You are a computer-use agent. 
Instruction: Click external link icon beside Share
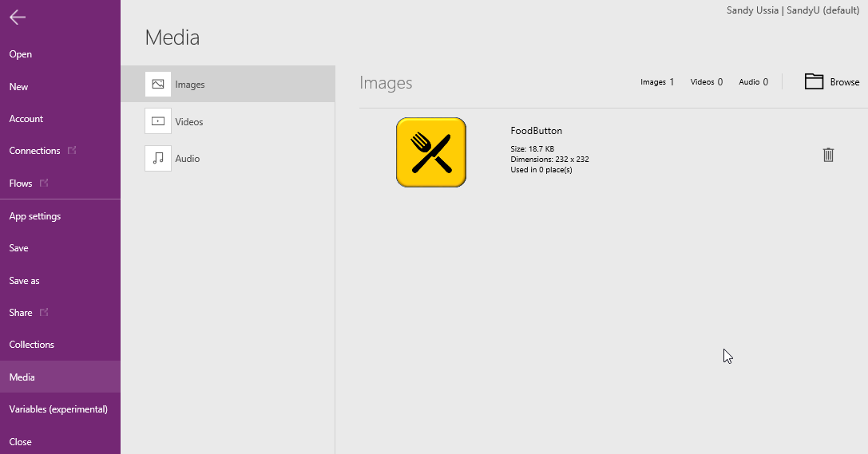click(x=44, y=312)
